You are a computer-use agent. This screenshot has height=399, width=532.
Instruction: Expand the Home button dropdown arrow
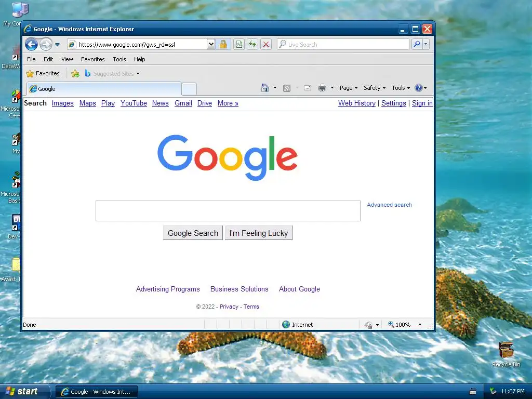pyautogui.click(x=275, y=88)
